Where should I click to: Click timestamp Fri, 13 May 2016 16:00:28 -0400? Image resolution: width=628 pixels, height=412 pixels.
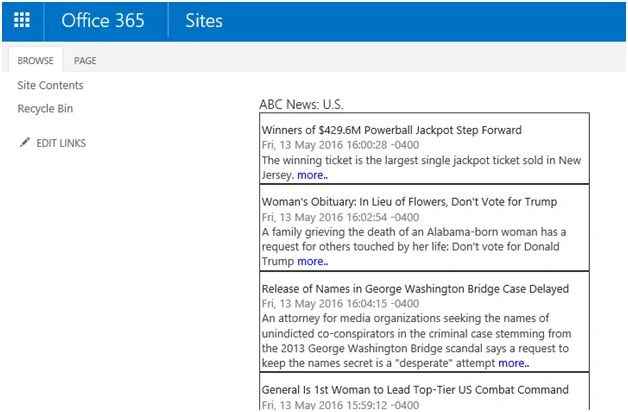340,145
